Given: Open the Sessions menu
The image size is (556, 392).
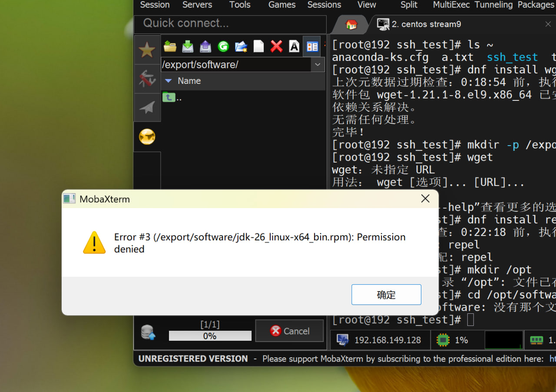Looking at the screenshot, I should (324, 5).
